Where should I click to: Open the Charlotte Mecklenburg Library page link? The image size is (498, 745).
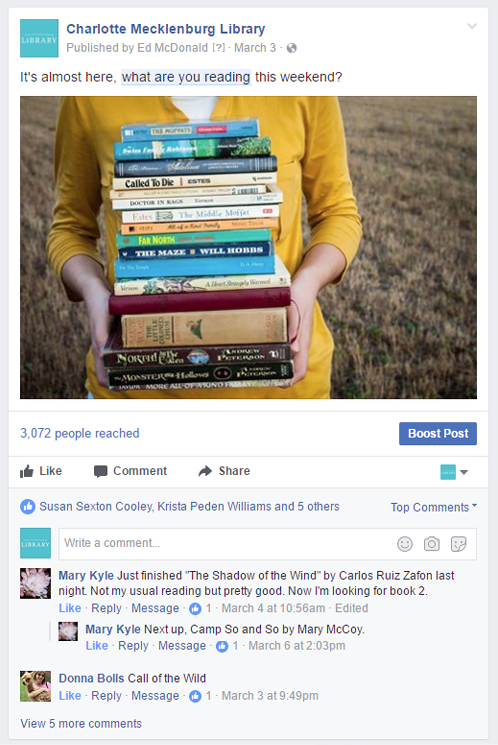[165, 29]
